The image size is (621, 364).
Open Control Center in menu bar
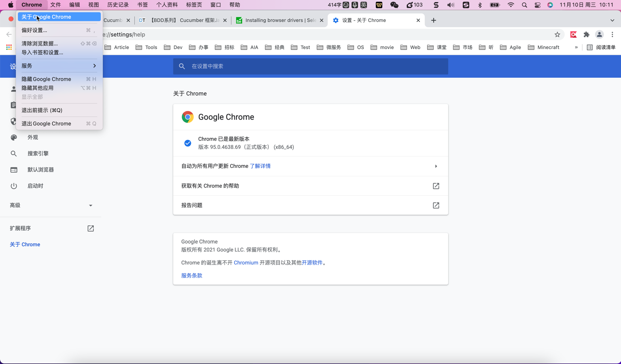(537, 5)
